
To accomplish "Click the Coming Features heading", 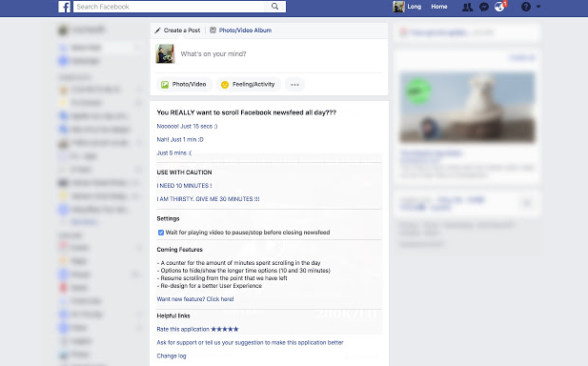I will coord(179,250).
